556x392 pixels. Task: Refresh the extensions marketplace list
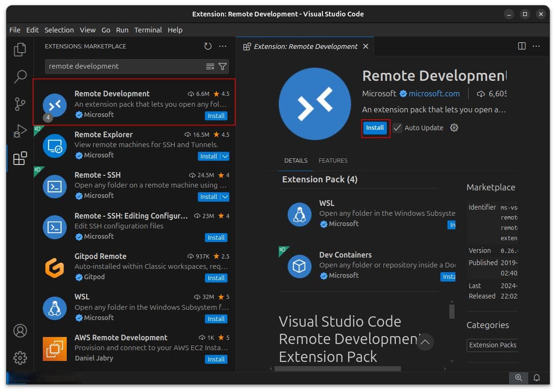pos(208,46)
